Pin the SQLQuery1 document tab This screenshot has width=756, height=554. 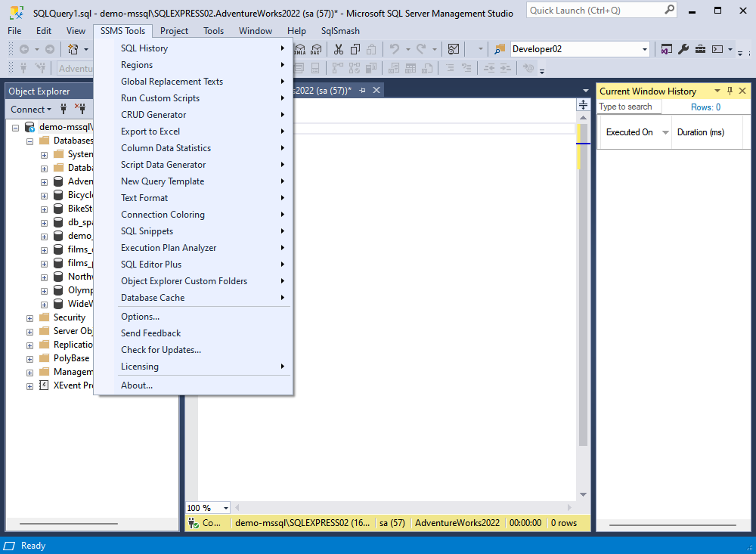click(362, 90)
